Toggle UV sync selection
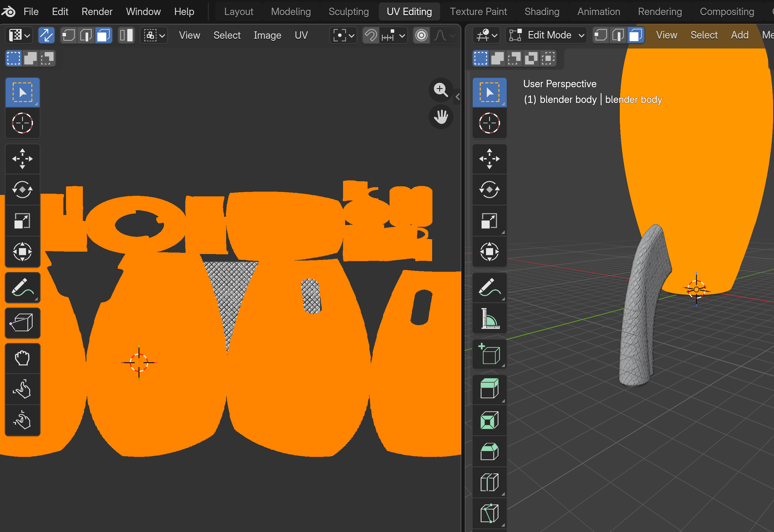This screenshot has height=532, width=774. pos(46,35)
